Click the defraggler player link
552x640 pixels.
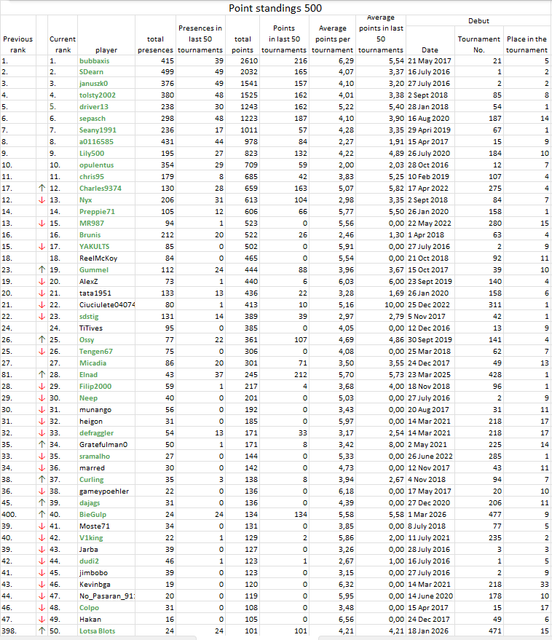click(x=96, y=433)
